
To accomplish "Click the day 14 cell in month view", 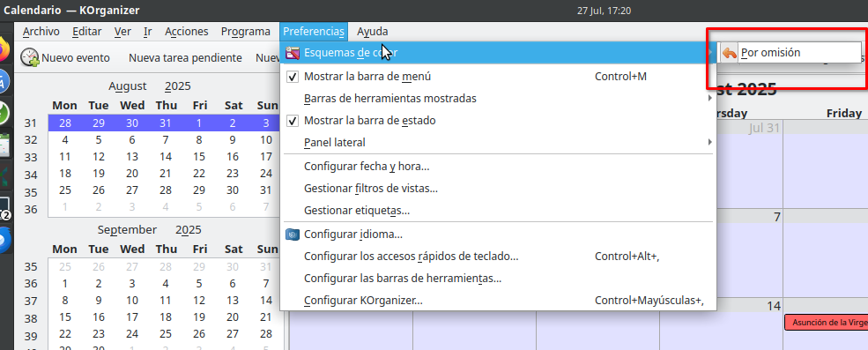I will tap(721, 324).
